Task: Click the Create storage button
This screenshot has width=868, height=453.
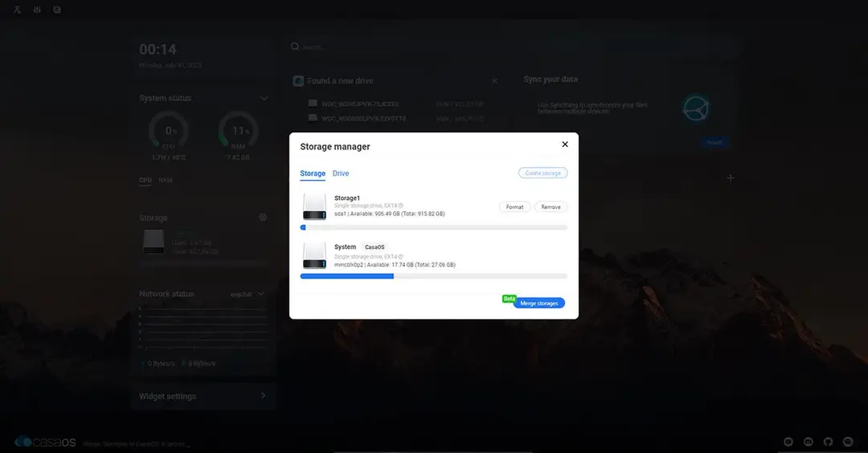Action: [543, 173]
